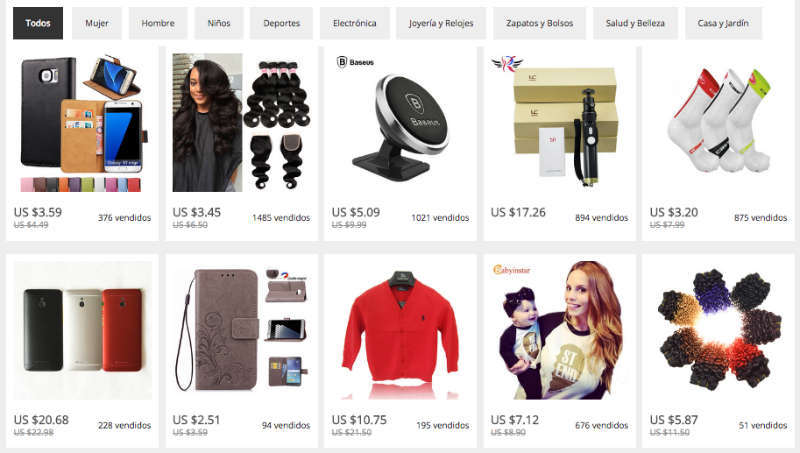Go to the Deportes tab
Image resolution: width=800 pixels, height=453 pixels.
tap(281, 23)
